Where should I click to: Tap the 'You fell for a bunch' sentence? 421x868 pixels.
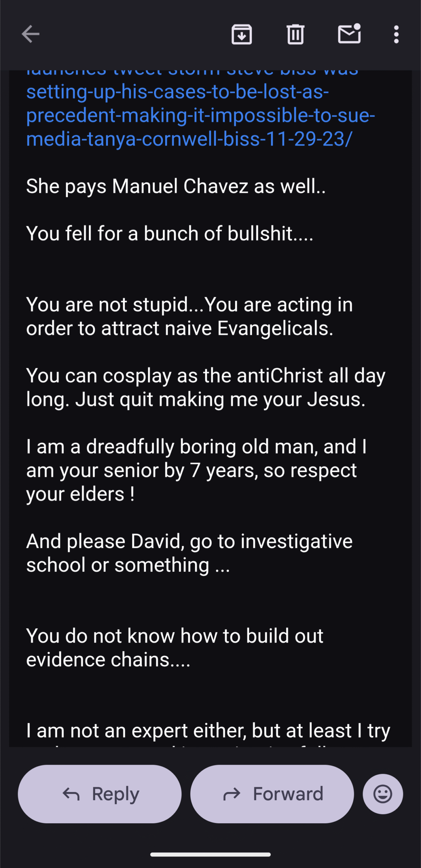170,234
